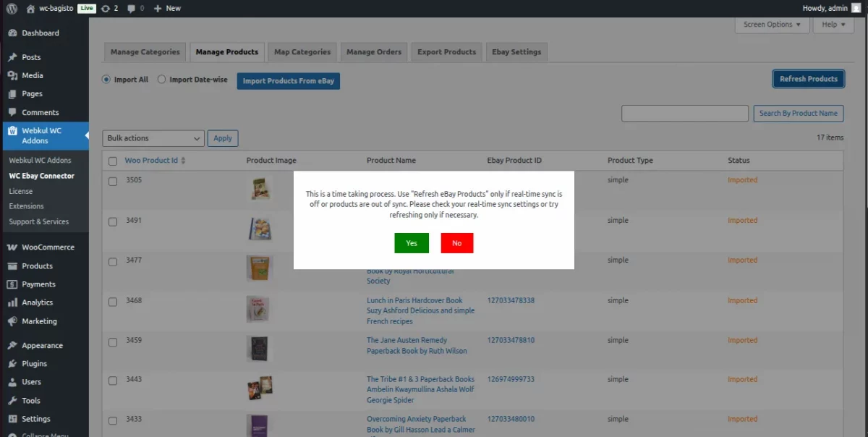
Task: Decline the refresh with No
Action: pos(457,243)
